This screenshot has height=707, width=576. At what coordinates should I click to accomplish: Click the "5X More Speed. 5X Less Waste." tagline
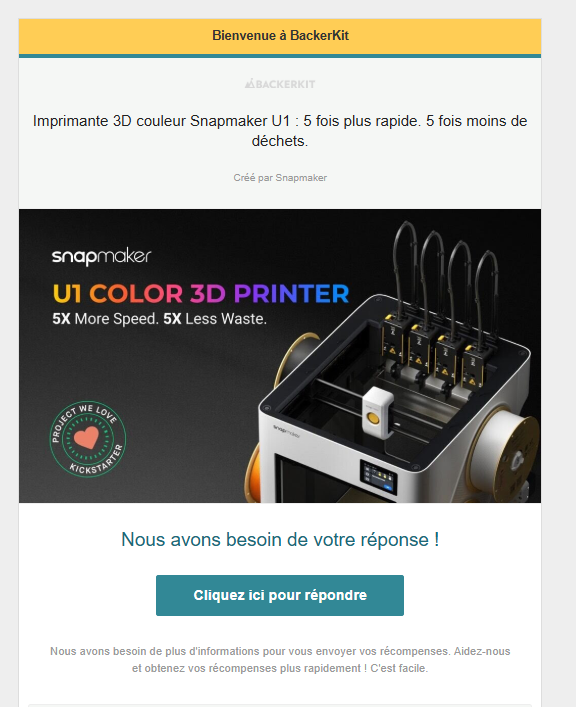click(160, 319)
